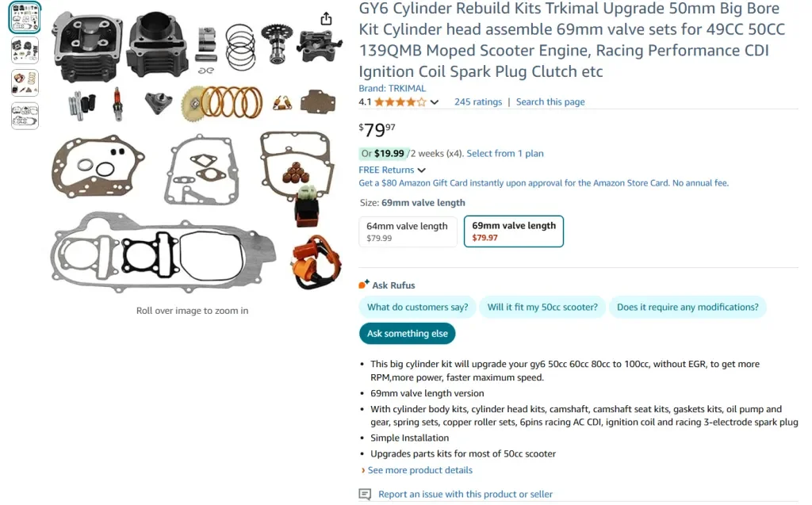Select the second product thumbnail
The width and height of the screenshot is (812, 505).
click(25, 50)
